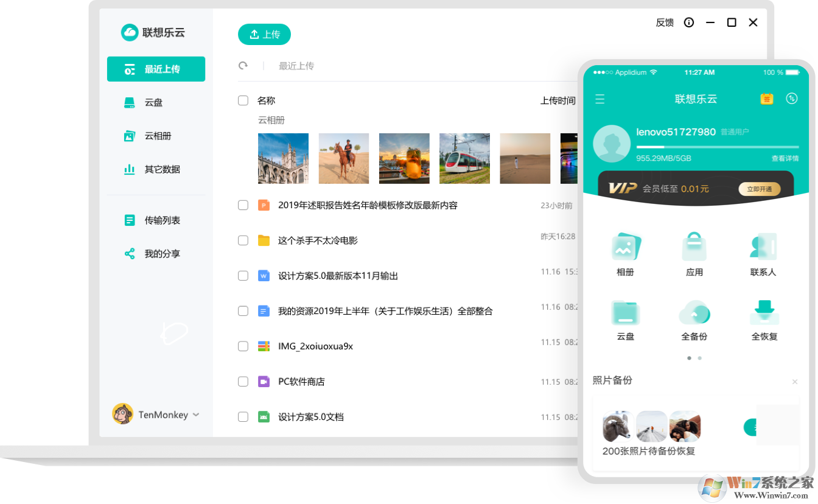
Task: Open the hamburger menu in the mobile app
Action: point(600,99)
